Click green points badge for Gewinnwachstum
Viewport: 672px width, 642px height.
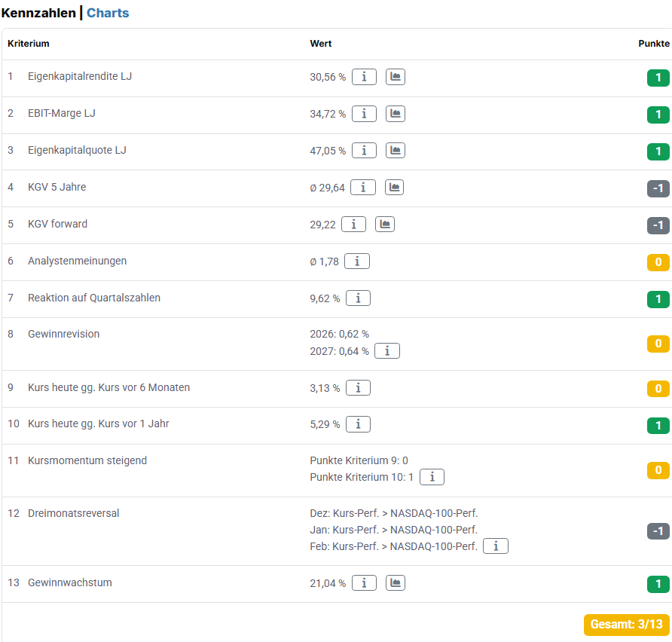click(658, 584)
